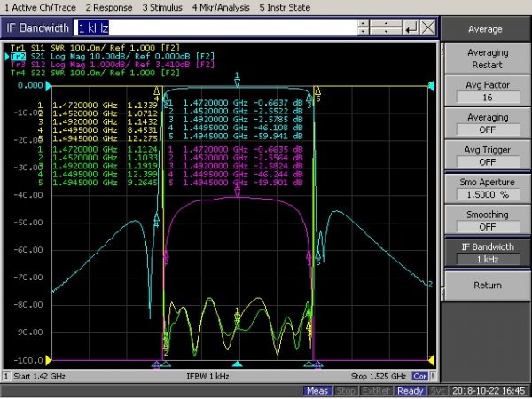Click the cyan S21 marker 4 value -46.108 dB
Image resolution: width=532 pixels, height=399 pixels.
[x=279, y=128]
